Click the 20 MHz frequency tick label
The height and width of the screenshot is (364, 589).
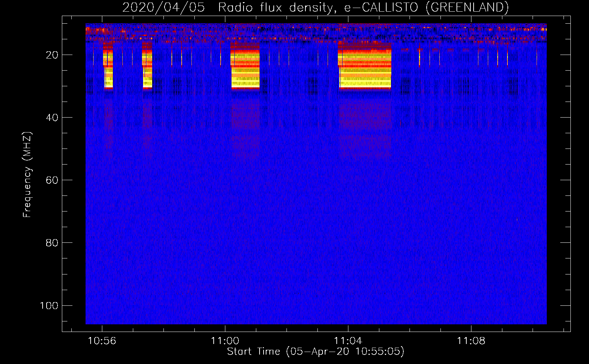coord(52,55)
